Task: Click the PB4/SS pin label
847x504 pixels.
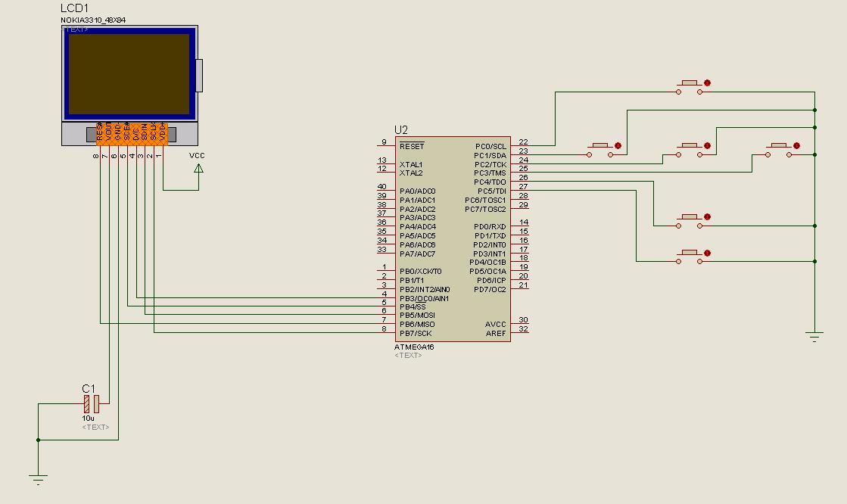Action: pos(413,306)
